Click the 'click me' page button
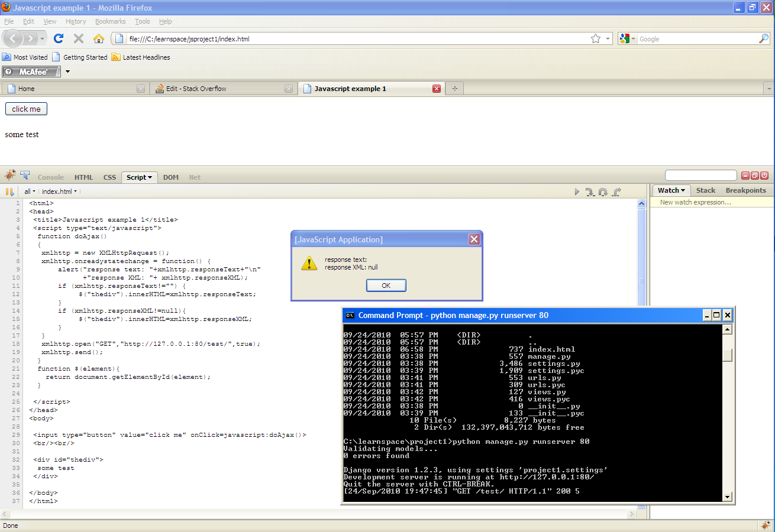The width and height of the screenshot is (775, 532). click(26, 109)
